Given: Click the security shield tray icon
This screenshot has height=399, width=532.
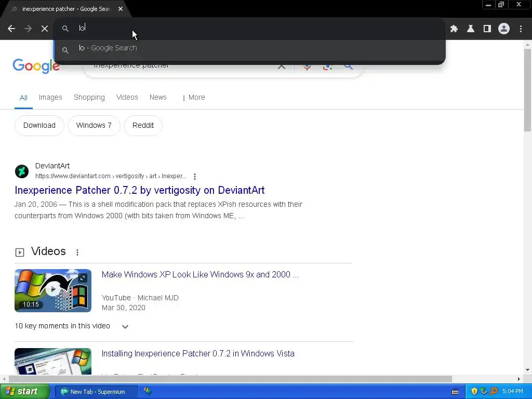Looking at the screenshot, I should [474, 392].
